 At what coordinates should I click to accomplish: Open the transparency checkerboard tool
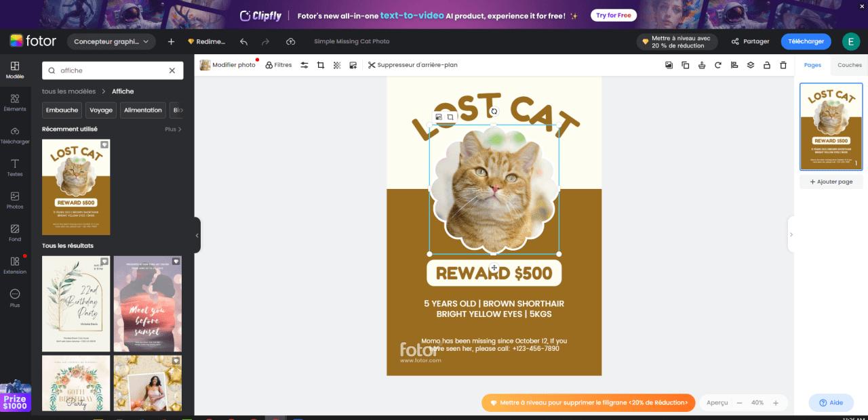(x=337, y=65)
